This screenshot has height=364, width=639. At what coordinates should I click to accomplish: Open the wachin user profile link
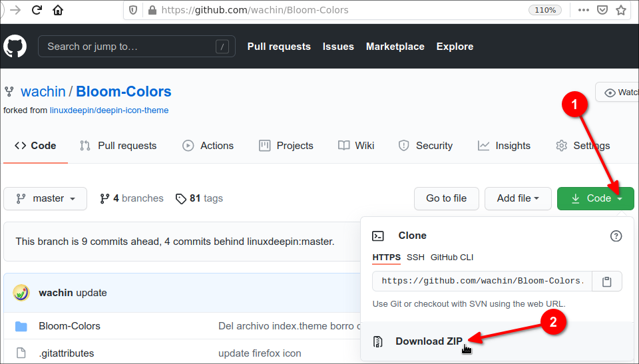(43, 91)
